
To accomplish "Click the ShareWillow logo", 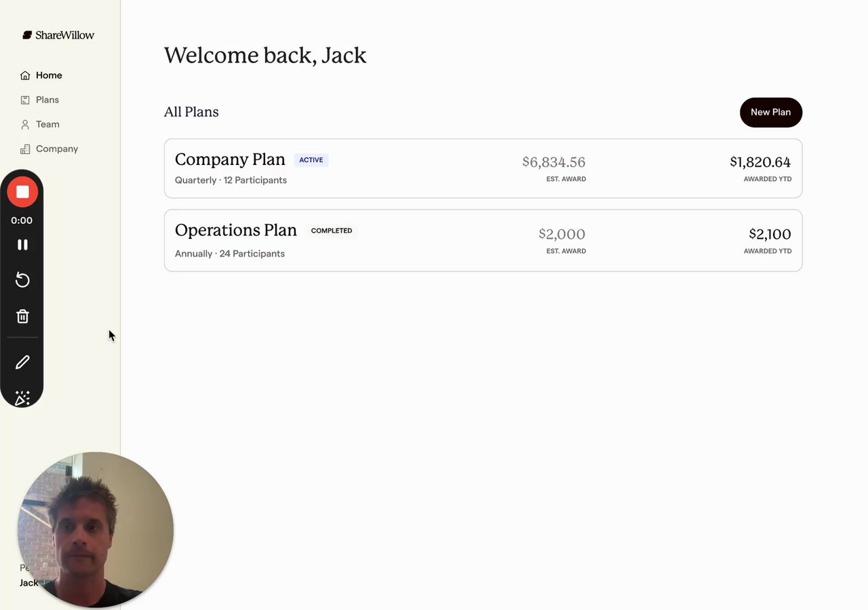I will 58,35.
